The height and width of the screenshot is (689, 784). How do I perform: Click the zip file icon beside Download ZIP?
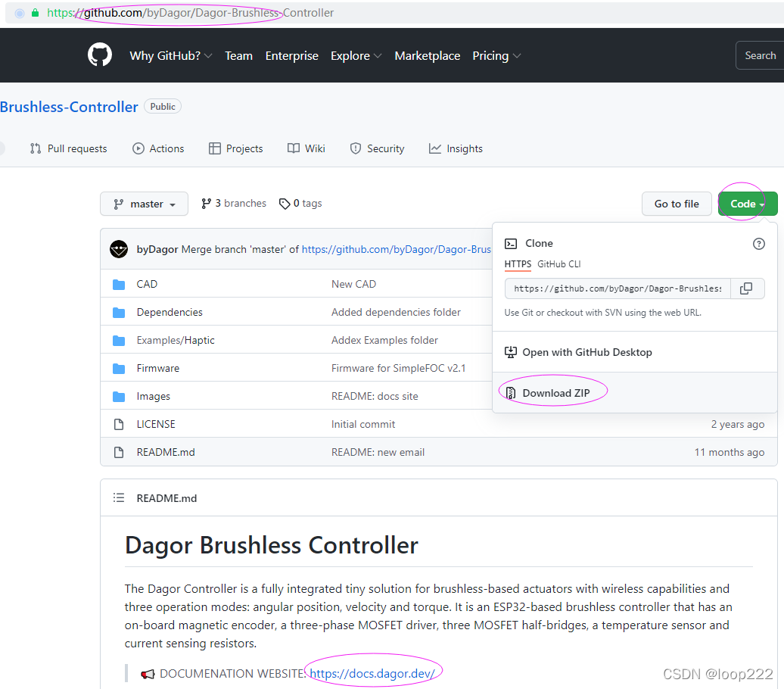point(511,393)
